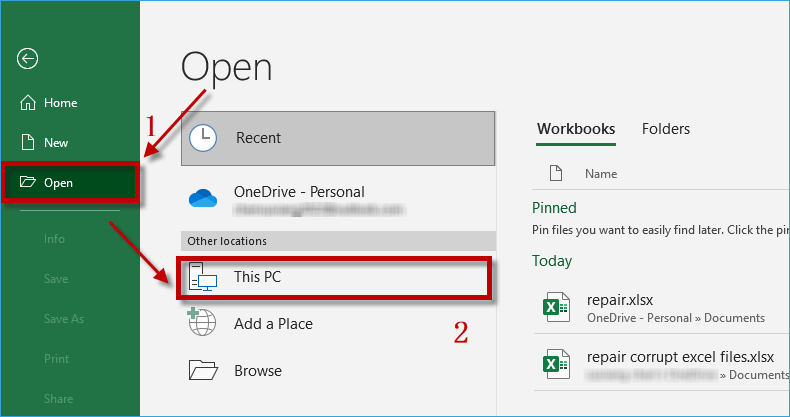The height and width of the screenshot is (417, 790).
Task: Click the file type column header icon
Action: tap(556, 173)
